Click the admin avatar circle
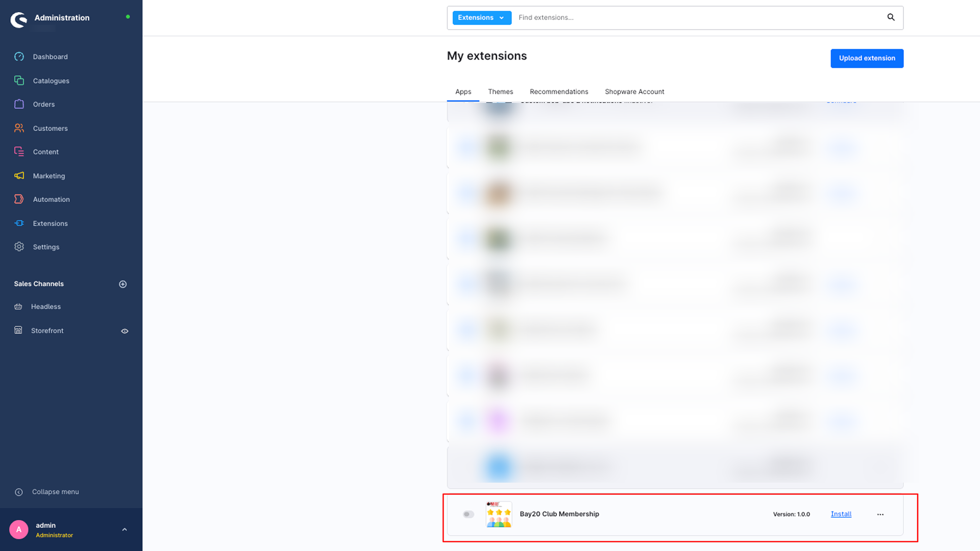 click(x=19, y=530)
